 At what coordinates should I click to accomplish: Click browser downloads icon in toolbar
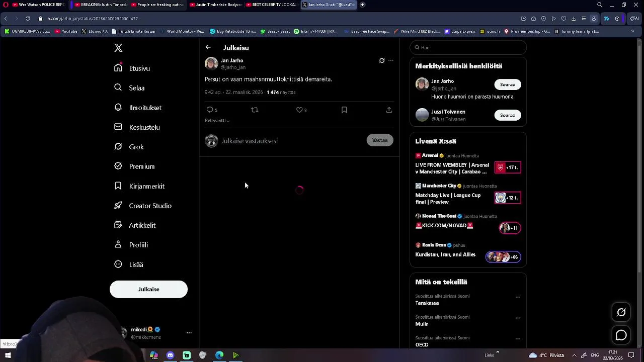click(x=574, y=19)
